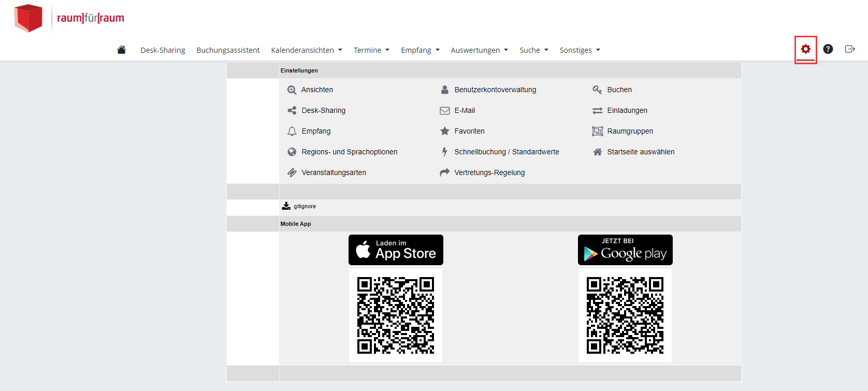
Task: Click the envelope icon beside E-Mail
Action: [445, 111]
